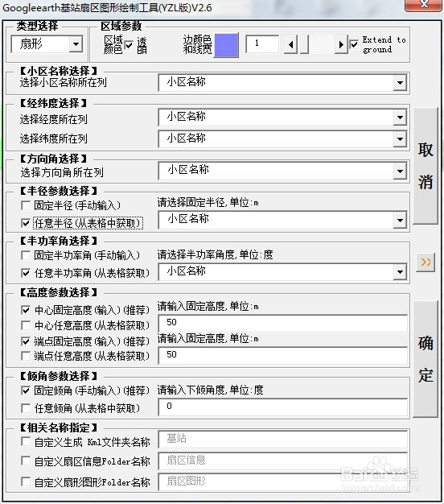
Task: Open the 选择小区名称所在列 dropdown
Action: [400, 83]
